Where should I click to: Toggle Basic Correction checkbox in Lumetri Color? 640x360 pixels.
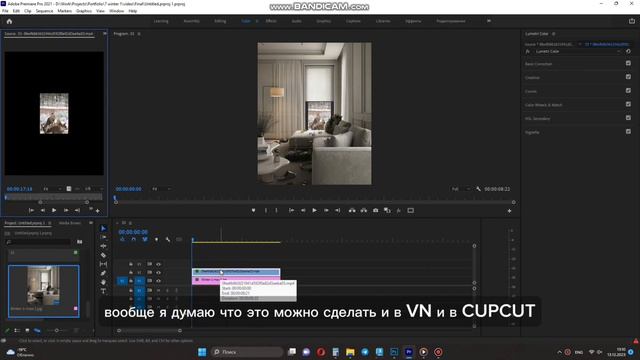click(628, 63)
